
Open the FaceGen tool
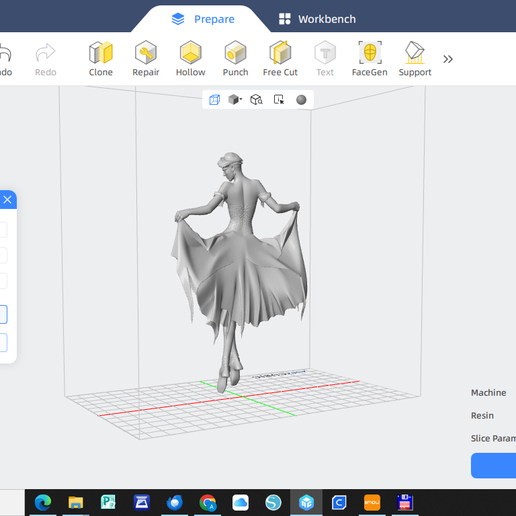(370, 59)
